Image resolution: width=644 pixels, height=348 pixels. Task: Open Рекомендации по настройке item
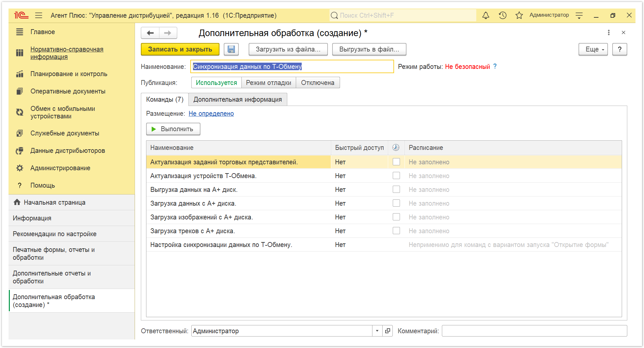71,234
